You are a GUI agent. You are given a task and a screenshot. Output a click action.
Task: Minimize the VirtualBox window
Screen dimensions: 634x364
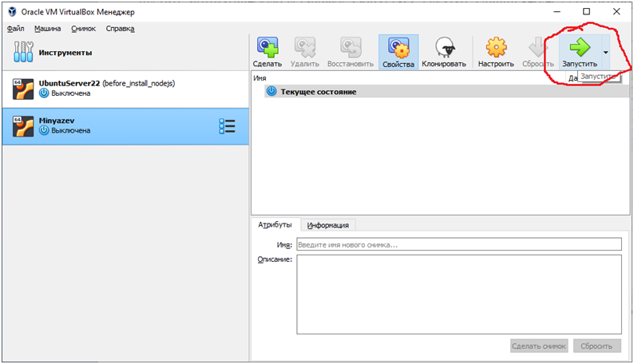[x=557, y=11]
